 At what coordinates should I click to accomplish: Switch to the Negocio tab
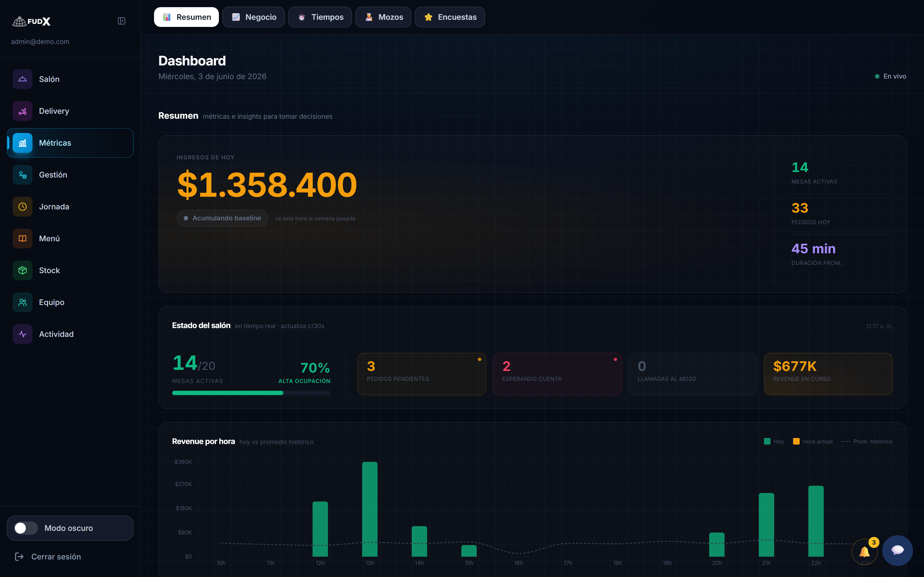click(254, 17)
